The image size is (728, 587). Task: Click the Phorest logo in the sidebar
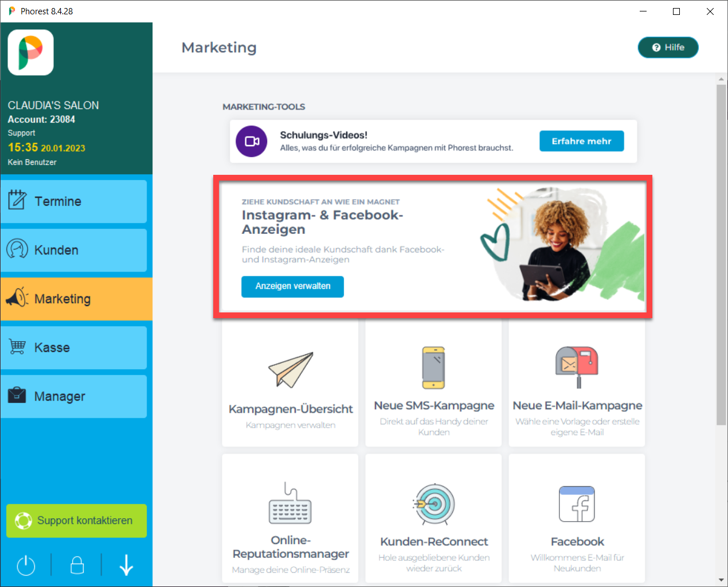[x=30, y=53]
